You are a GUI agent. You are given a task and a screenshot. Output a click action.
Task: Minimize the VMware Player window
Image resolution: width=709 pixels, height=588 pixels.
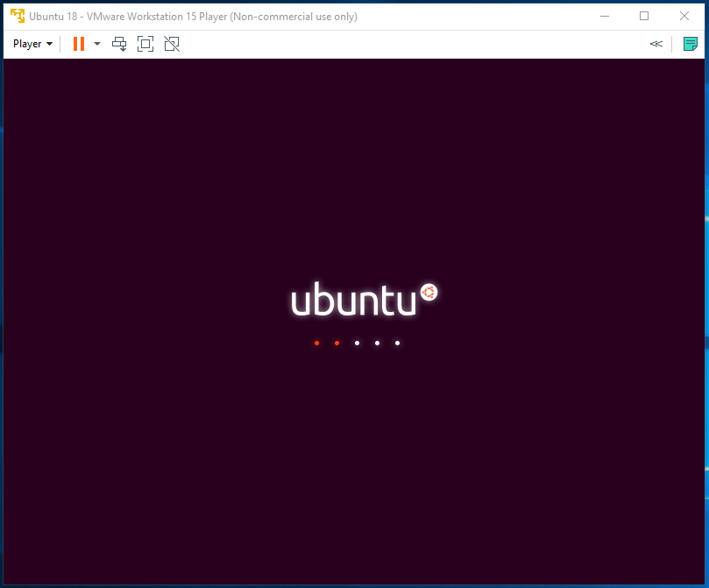click(605, 17)
